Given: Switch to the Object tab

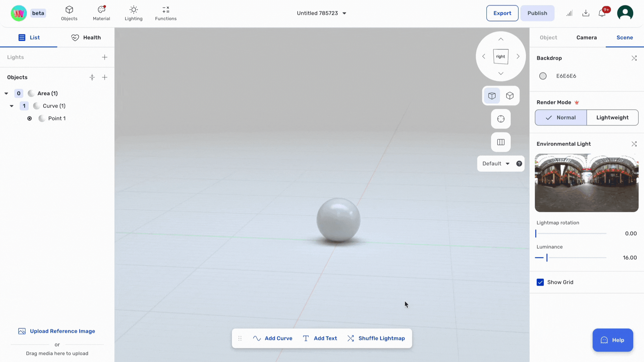Looking at the screenshot, I should pyautogui.click(x=548, y=38).
